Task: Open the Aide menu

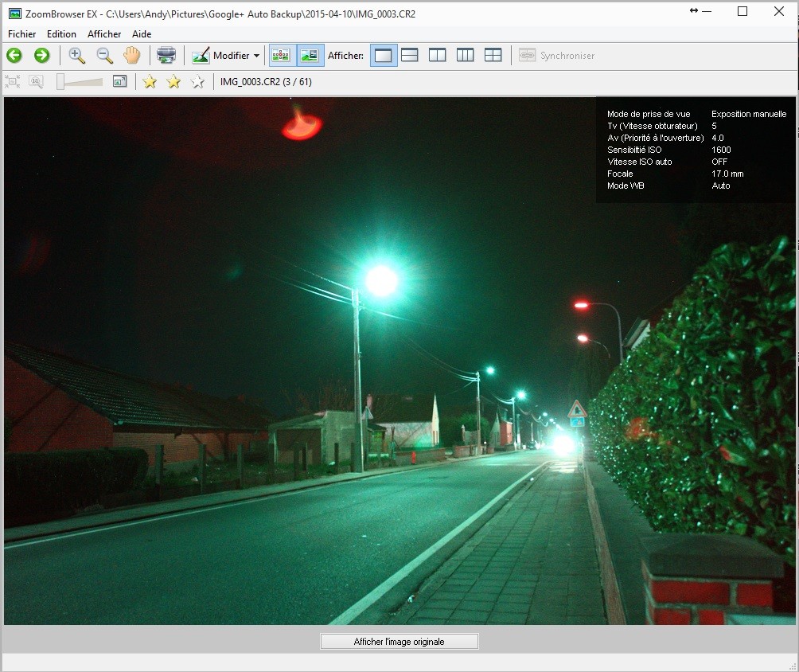Action: [x=142, y=34]
